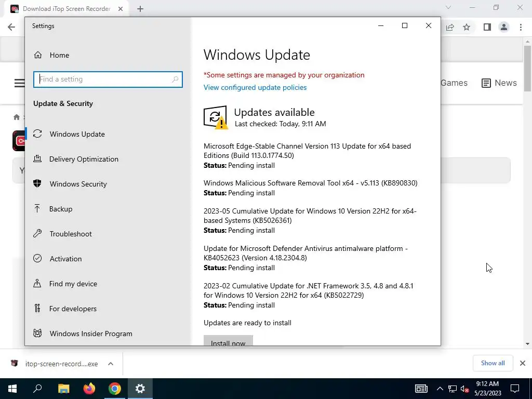The image size is (532, 399).
Task: Open Chrome three-dot menu
Action: click(521, 27)
